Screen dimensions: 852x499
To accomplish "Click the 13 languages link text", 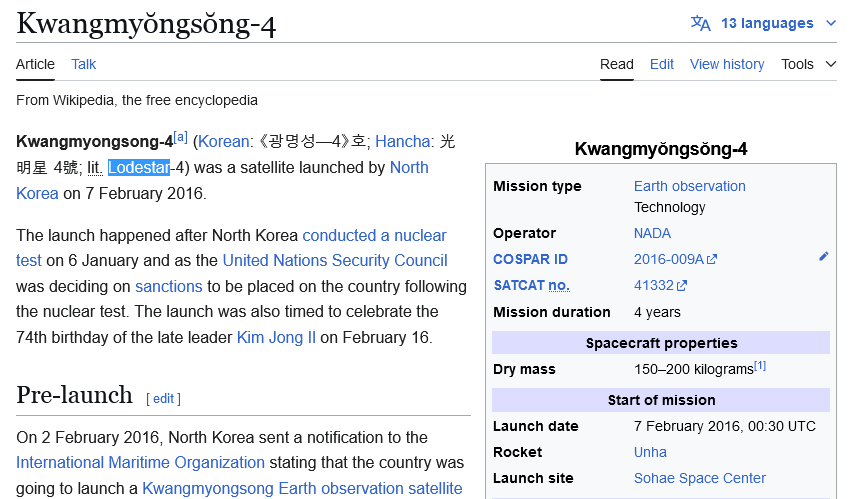I will click(x=767, y=23).
